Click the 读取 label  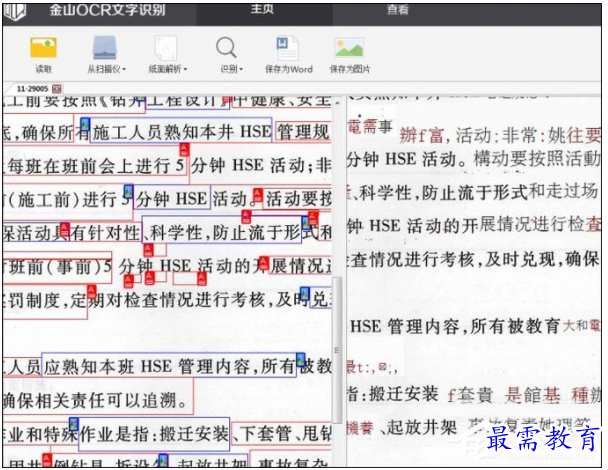tap(43, 69)
